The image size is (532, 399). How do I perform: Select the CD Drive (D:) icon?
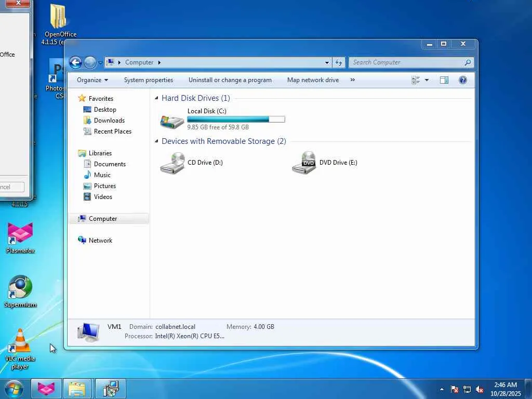172,163
